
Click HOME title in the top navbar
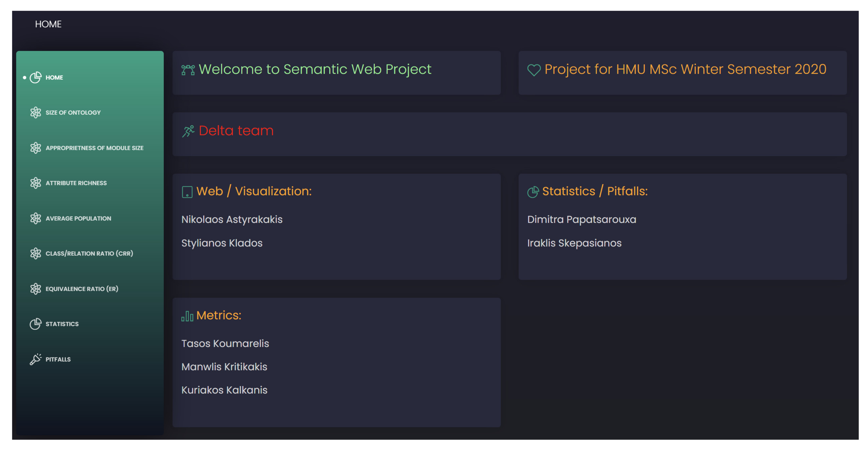coord(48,24)
